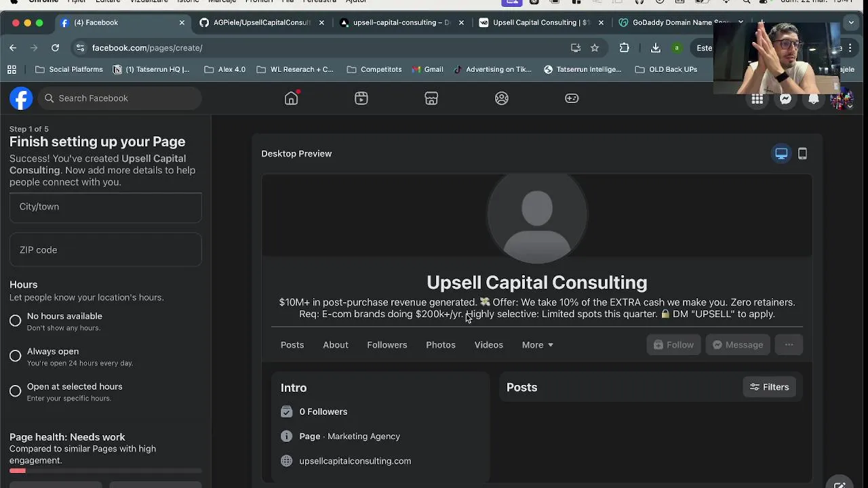Viewport: 868px width, 488px height.
Task: Open the Advertising on TikTok bookmark
Action: [x=492, y=69]
